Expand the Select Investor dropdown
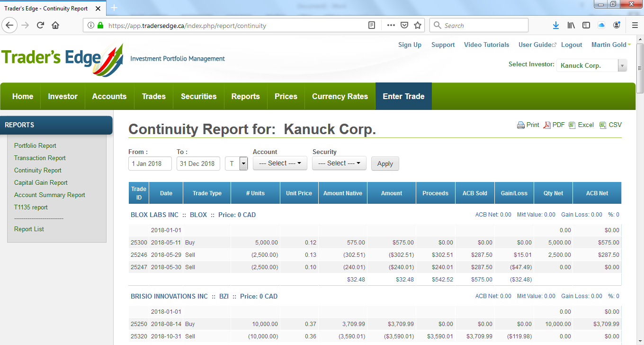 tap(622, 65)
